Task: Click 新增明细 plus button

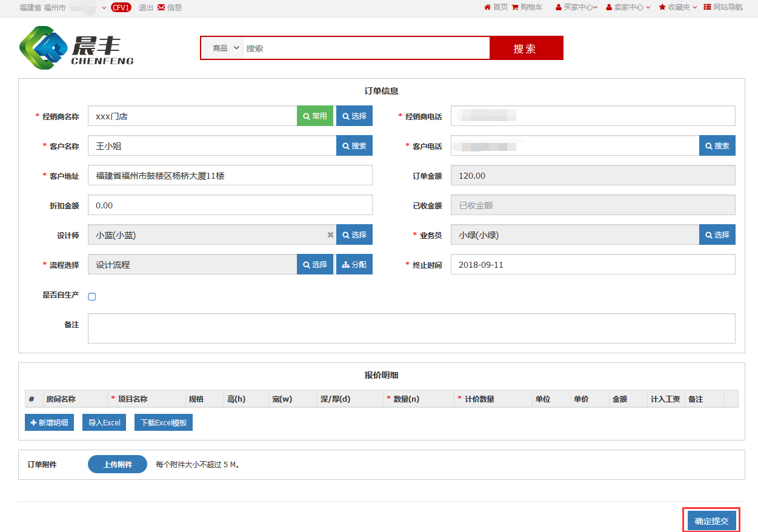Action: [49, 422]
